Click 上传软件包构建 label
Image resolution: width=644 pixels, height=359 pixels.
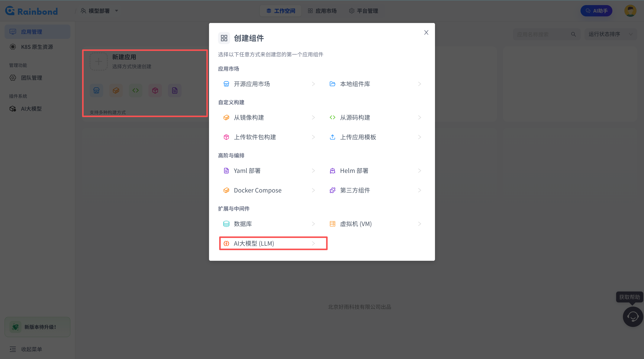coord(255,137)
